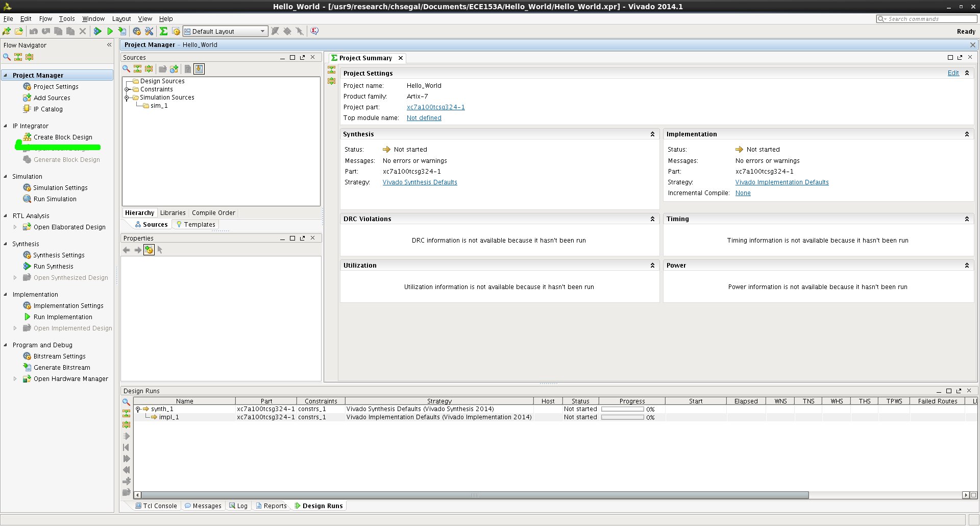Click the green Run Implementation toolbar arrow
Viewport: 980px width, 526px height.
pyautogui.click(x=110, y=31)
